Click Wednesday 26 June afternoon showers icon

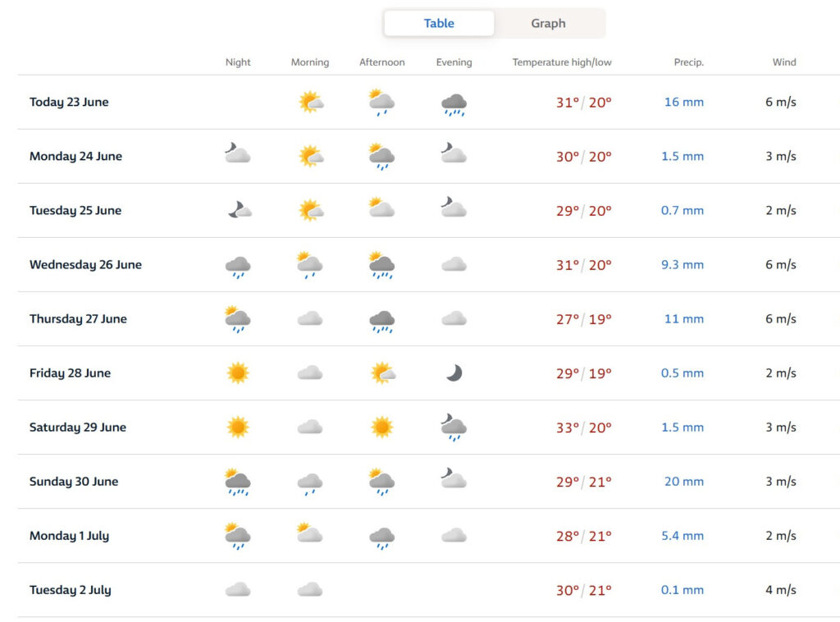381,264
